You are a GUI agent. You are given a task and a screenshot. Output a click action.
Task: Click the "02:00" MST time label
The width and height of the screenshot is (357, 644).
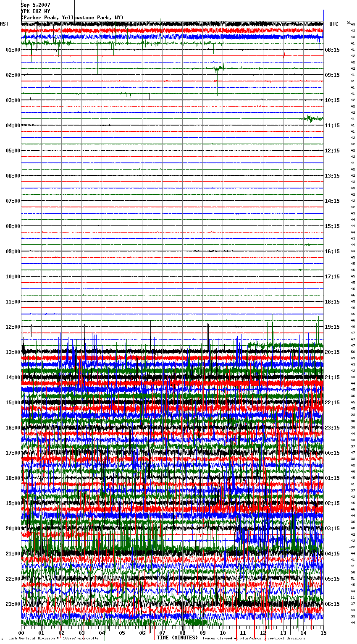[x=13, y=75]
